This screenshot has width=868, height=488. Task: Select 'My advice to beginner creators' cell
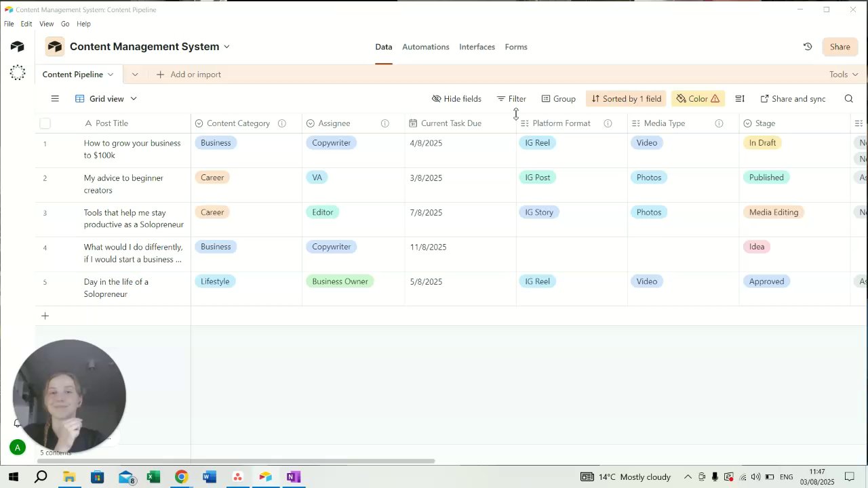tap(136, 184)
